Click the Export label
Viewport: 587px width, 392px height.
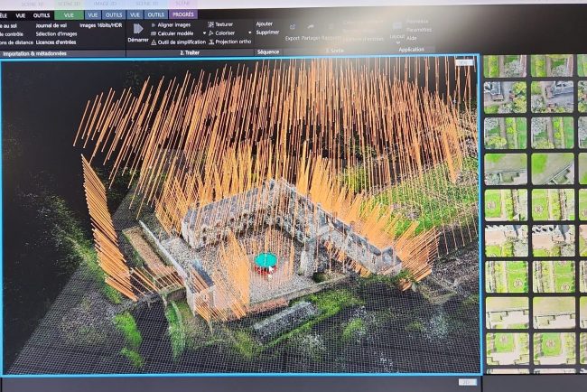(293, 38)
